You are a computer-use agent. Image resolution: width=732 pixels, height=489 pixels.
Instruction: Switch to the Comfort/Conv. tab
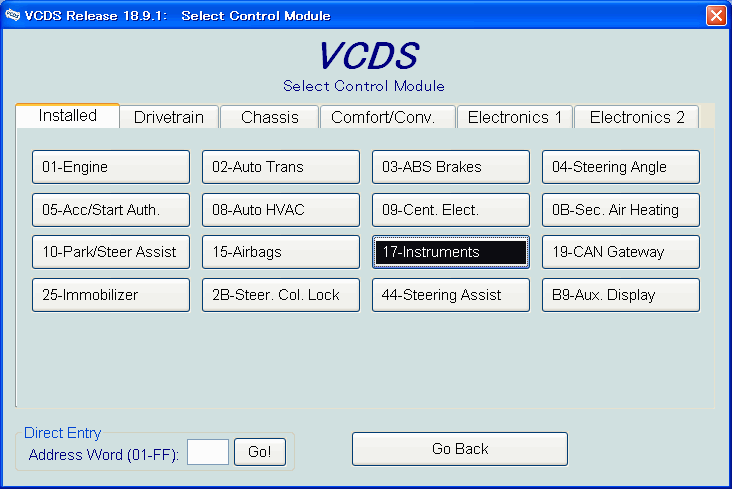(x=387, y=117)
